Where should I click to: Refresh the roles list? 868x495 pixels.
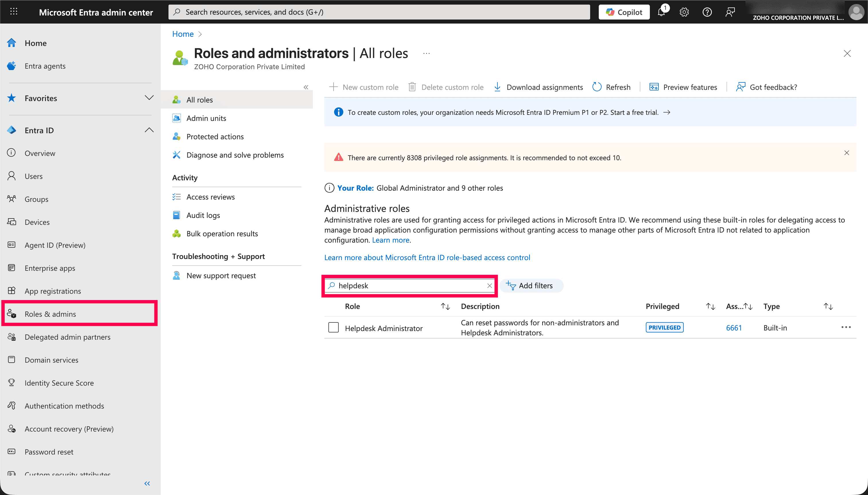[611, 87]
